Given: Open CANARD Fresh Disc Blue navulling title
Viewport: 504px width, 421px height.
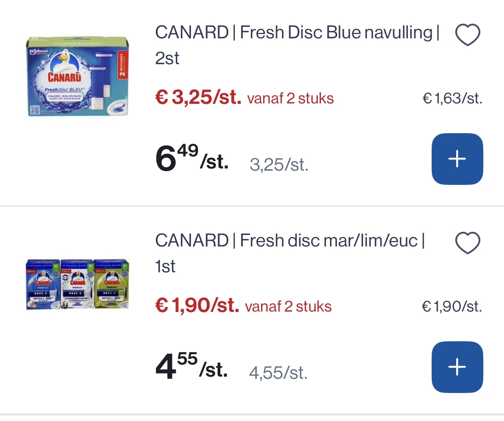Looking at the screenshot, I should 297,33.
